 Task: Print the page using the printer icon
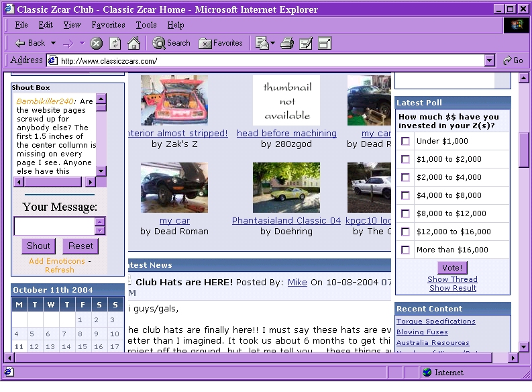click(x=287, y=44)
